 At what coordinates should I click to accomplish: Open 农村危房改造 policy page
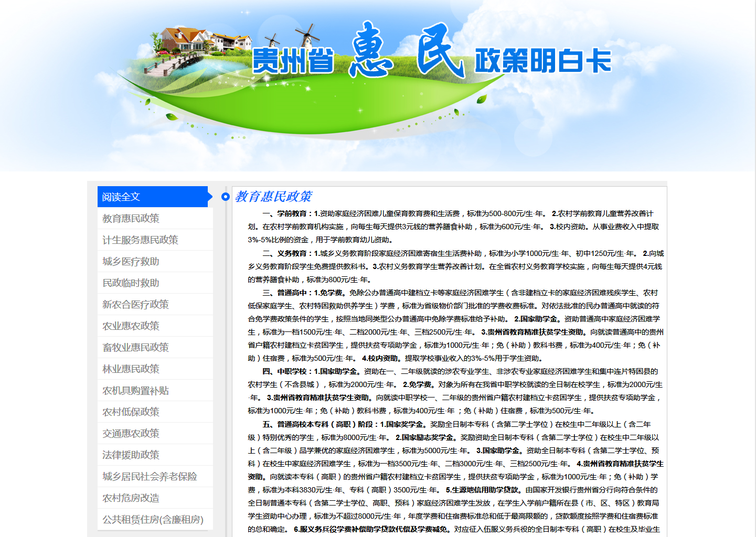(x=131, y=498)
